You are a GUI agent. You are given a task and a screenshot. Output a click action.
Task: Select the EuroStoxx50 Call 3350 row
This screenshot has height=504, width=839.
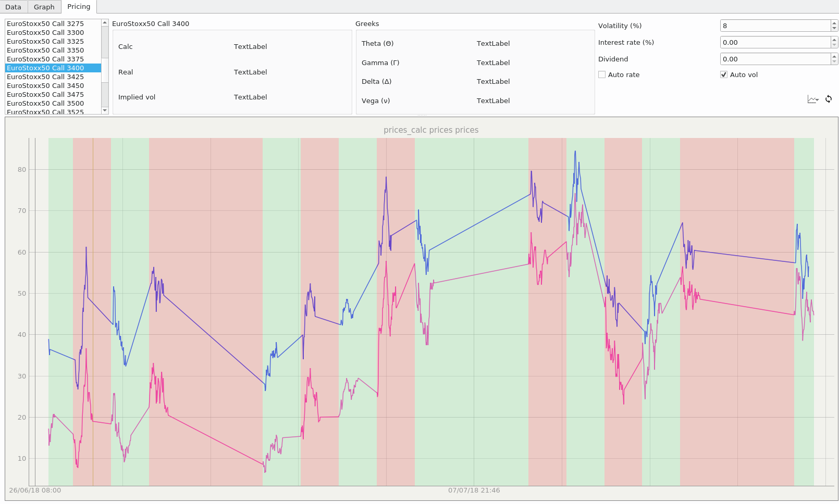pos(53,50)
